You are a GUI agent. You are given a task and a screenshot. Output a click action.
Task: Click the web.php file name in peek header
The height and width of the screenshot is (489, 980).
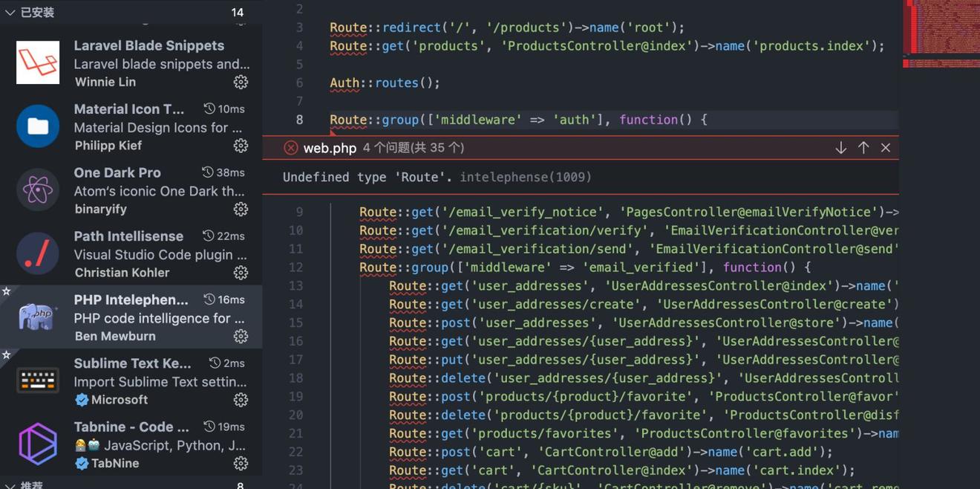point(330,148)
